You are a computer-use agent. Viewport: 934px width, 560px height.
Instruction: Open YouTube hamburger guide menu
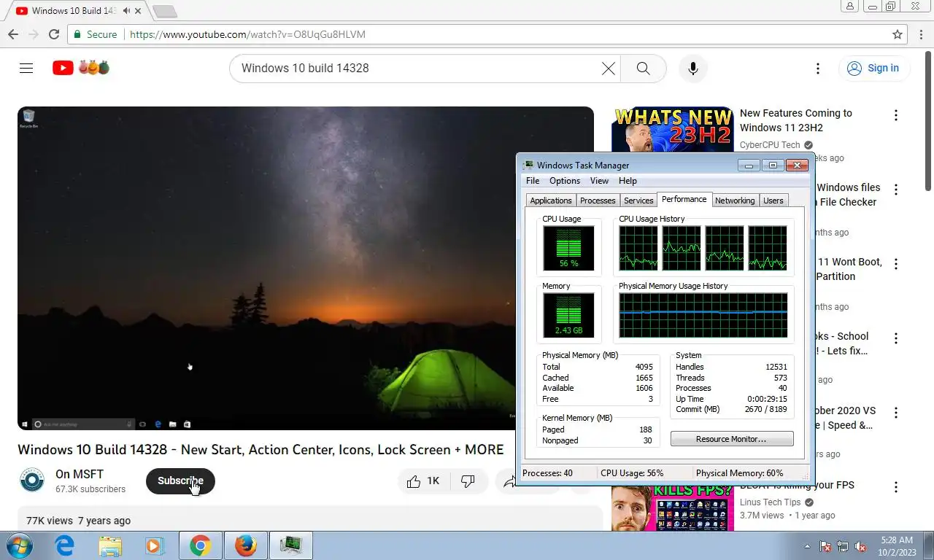[x=26, y=68]
